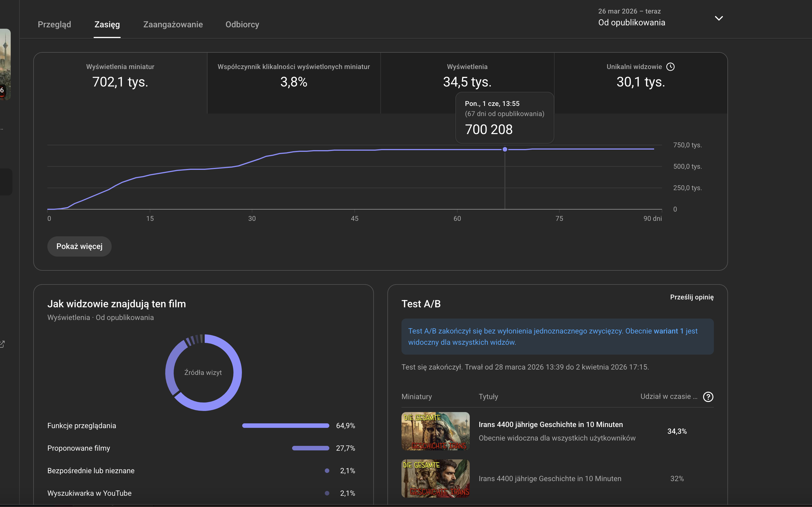Open the first A/B test thumbnail variant
This screenshot has width=812, height=507.
pyautogui.click(x=436, y=431)
